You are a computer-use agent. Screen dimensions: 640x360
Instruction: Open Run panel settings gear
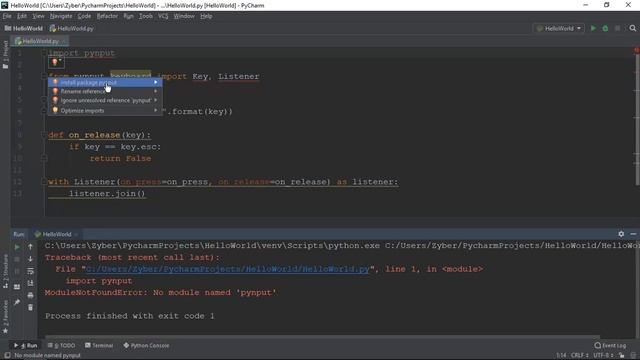click(621, 234)
